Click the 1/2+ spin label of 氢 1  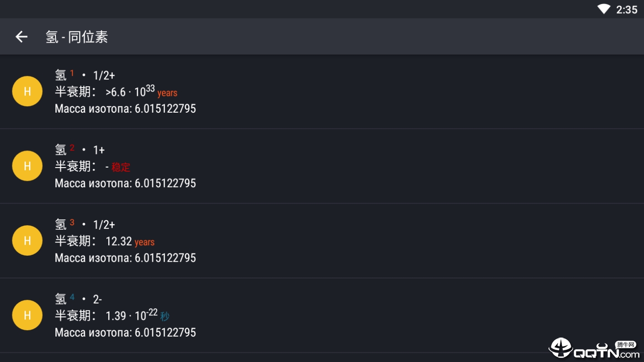[x=104, y=75]
